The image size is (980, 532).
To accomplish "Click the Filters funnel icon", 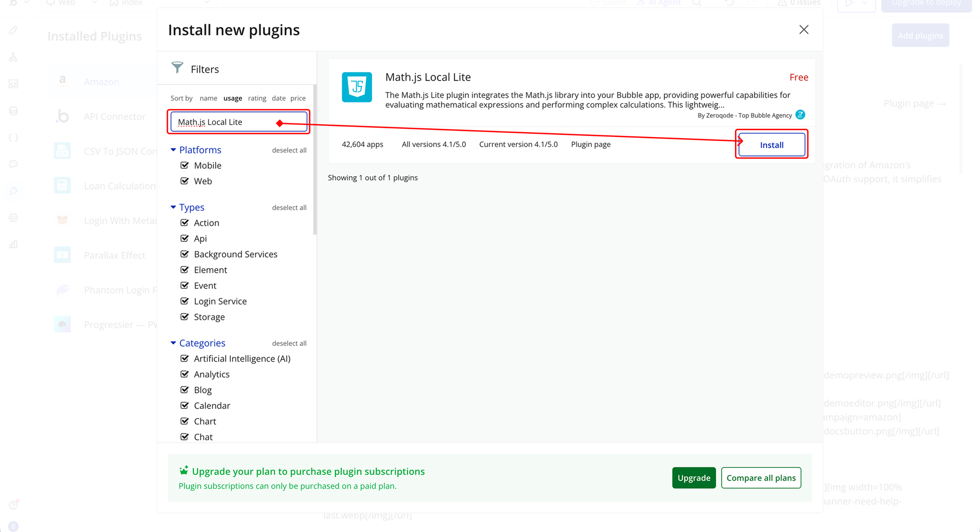I will [x=178, y=68].
